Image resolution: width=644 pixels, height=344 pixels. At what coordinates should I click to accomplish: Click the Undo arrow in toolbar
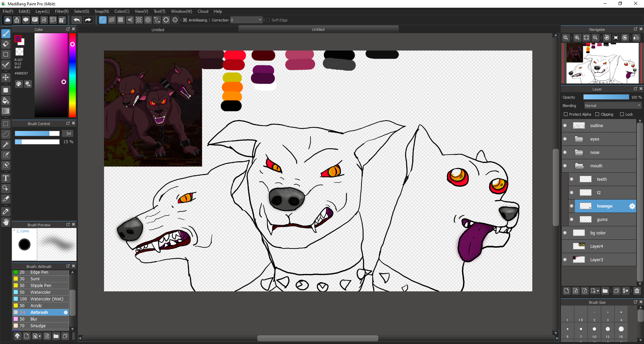(76, 20)
